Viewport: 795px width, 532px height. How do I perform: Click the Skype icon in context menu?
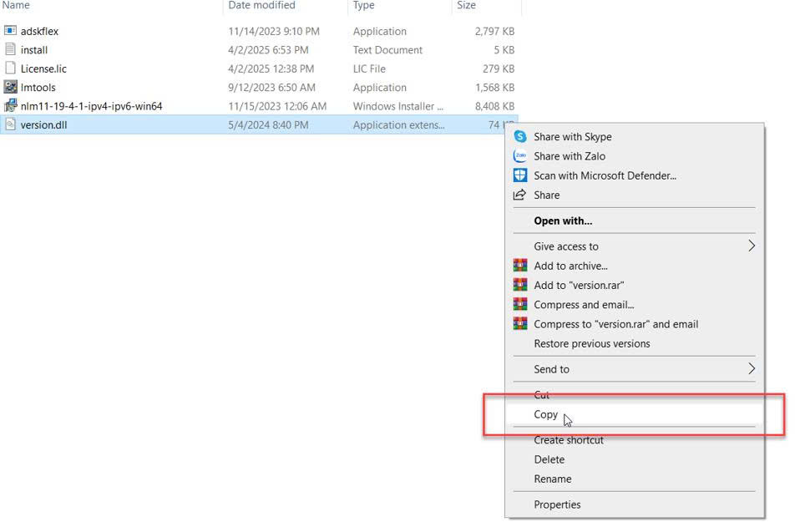point(520,136)
